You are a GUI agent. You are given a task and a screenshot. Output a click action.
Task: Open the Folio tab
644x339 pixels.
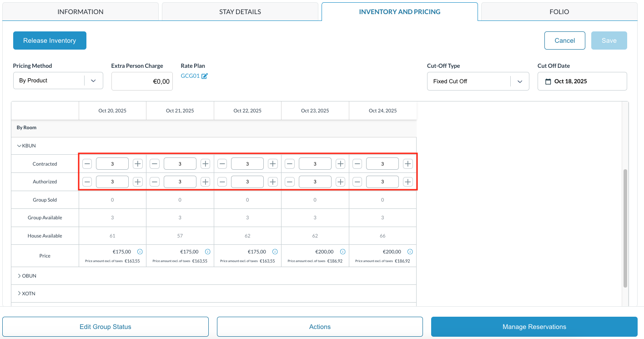(559, 12)
